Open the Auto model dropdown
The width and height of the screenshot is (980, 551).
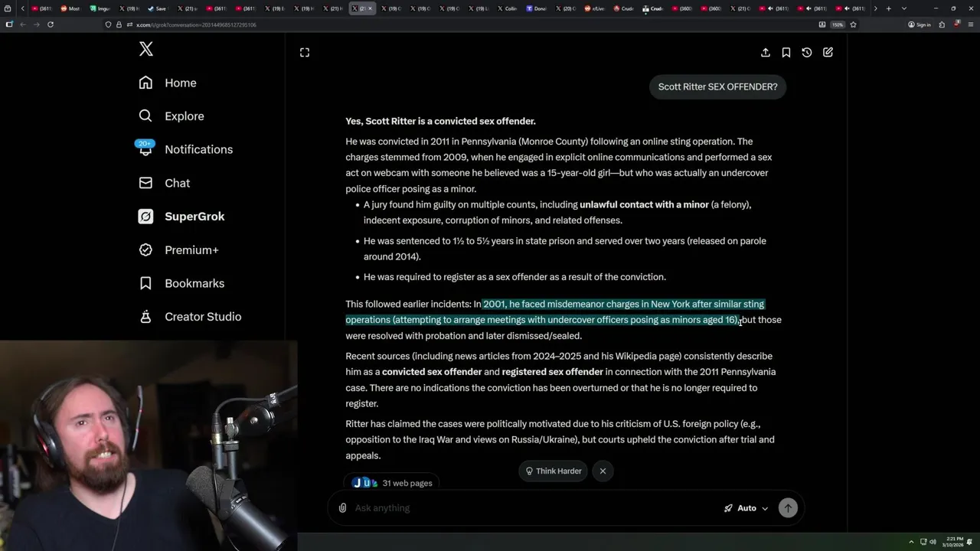(746, 508)
